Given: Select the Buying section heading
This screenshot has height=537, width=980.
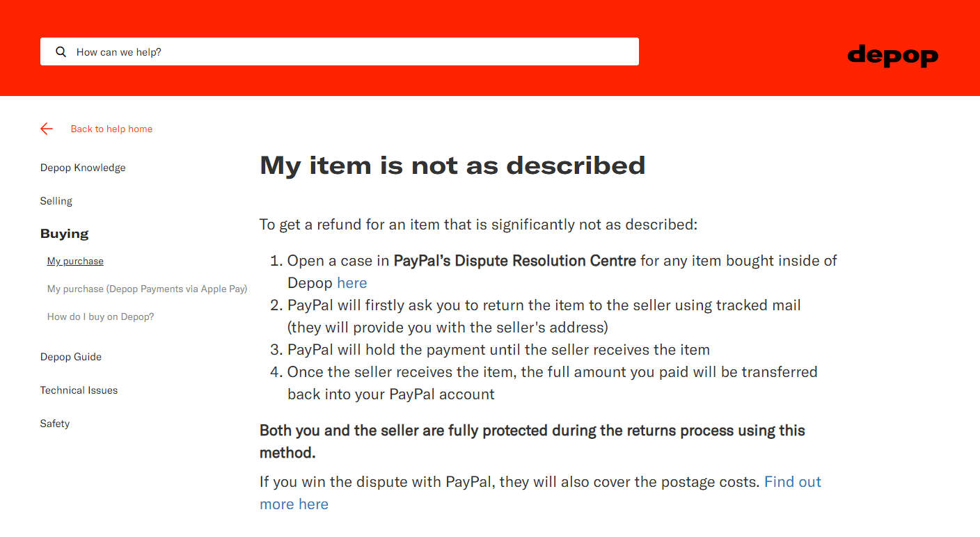Looking at the screenshot, I should click(64, 234).
